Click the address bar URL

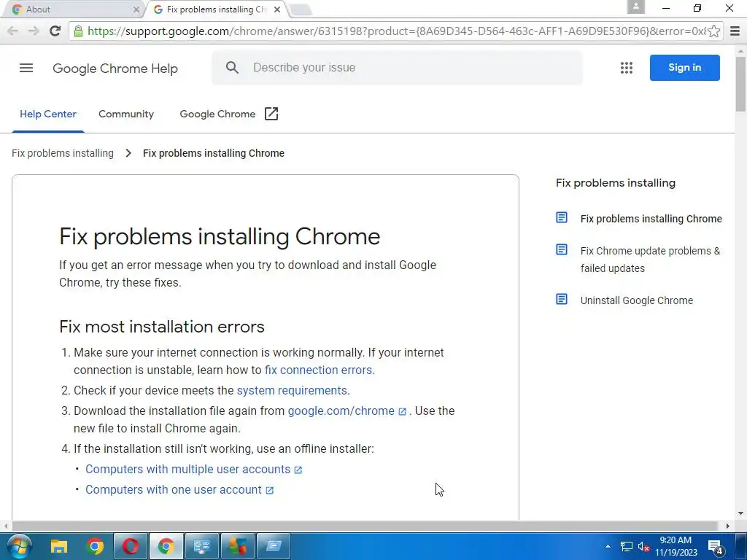coord(396,31)
